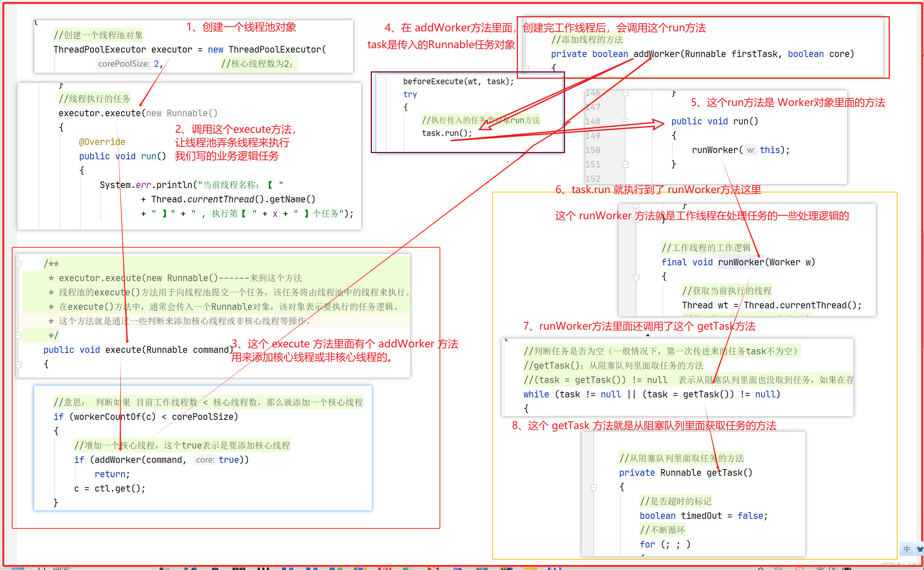Click the core: parameter hint before true
924x570 pixels.
click(205, 460)
